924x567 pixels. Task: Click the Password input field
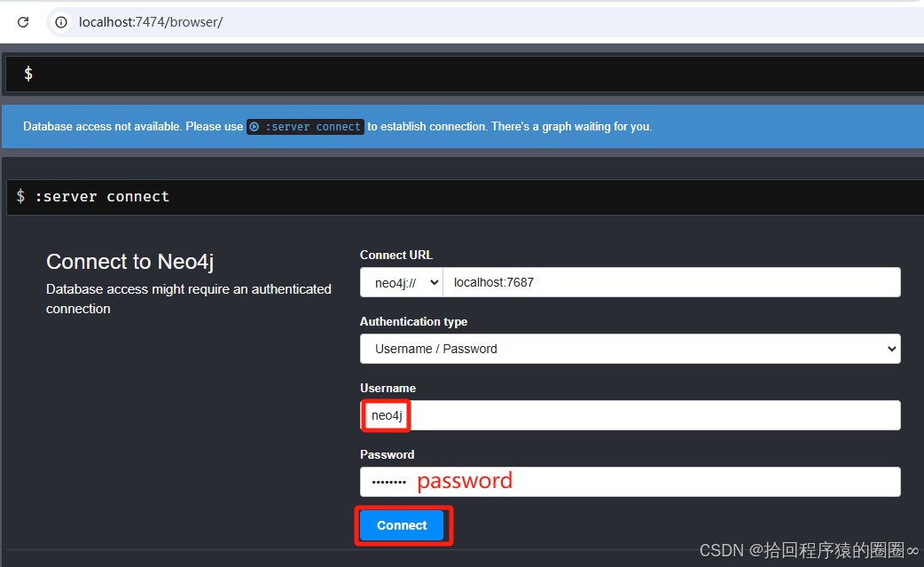pos(630,482)
